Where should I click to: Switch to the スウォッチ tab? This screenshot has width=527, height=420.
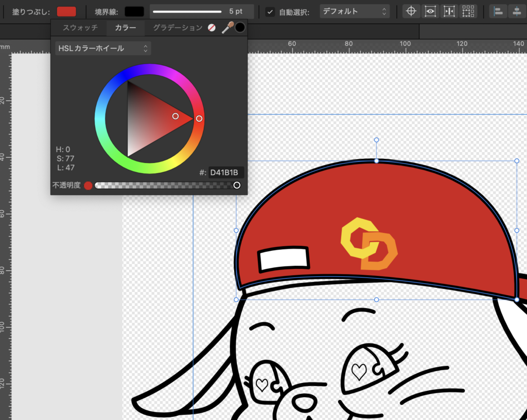(x=80, y=28)
